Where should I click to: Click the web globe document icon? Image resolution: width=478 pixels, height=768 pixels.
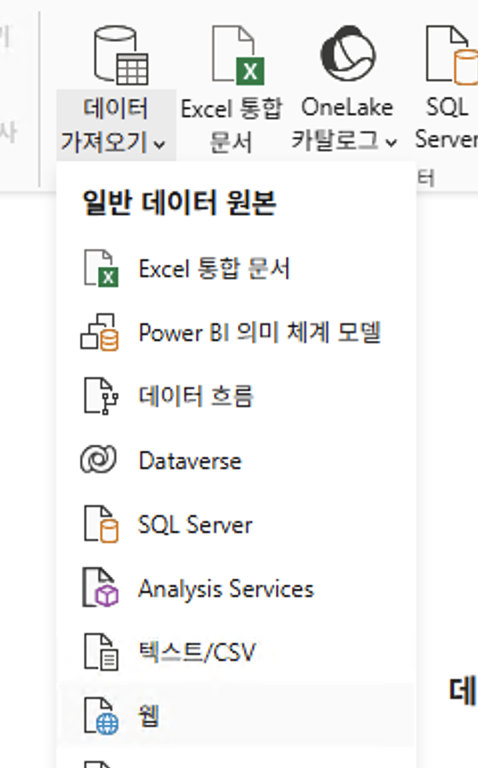click(x=101, y=716)
